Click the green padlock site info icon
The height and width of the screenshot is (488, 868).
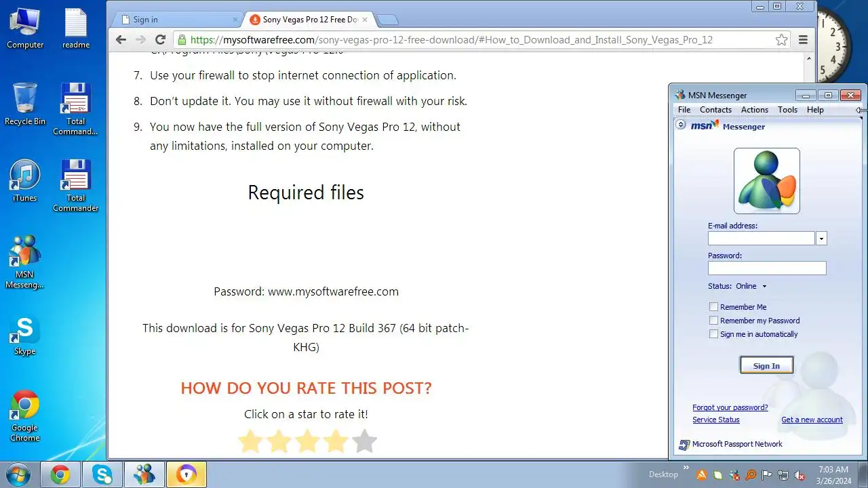point(181,40)
